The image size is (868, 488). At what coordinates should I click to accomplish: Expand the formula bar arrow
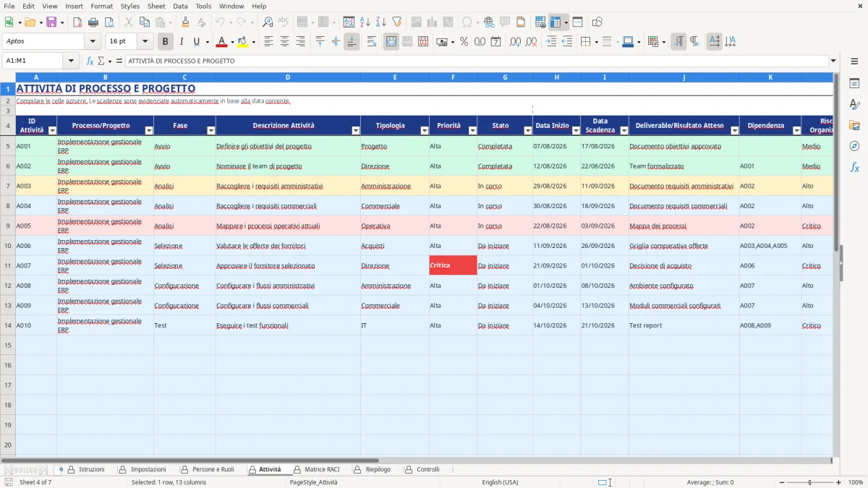point(833,61)
